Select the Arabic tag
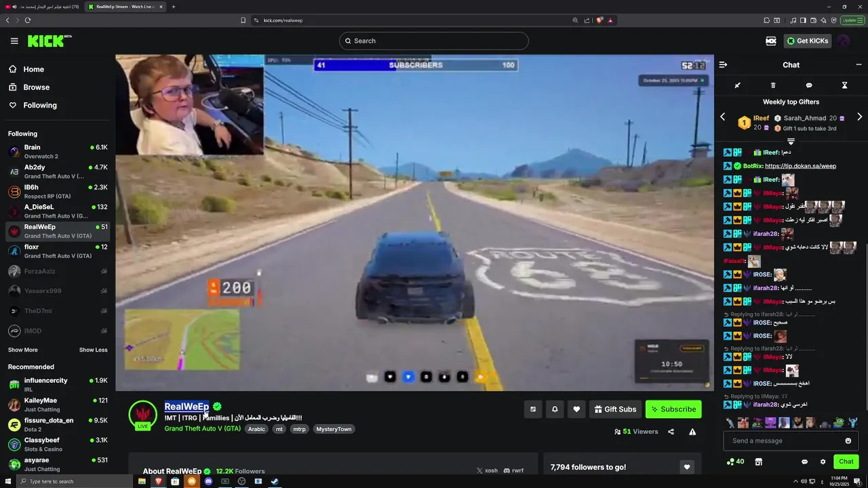This screenshot has height=488, width=868. pyautogui.click(x=256, y=429)
